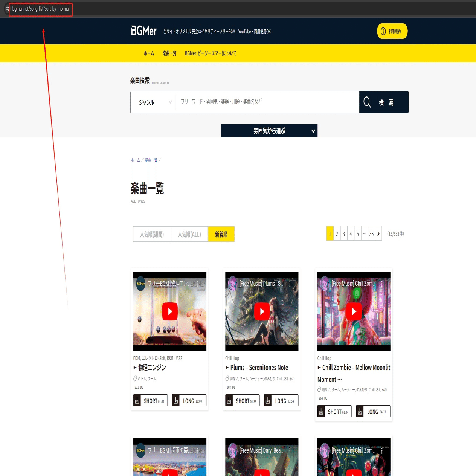
Task: Open the Plums - Serenitones Note title link
Action: 259,368
